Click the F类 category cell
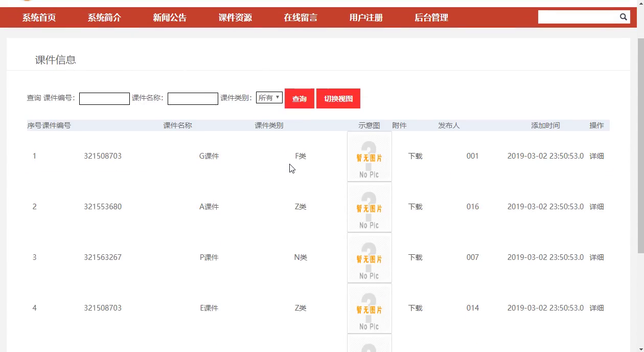 pos(301,156)
